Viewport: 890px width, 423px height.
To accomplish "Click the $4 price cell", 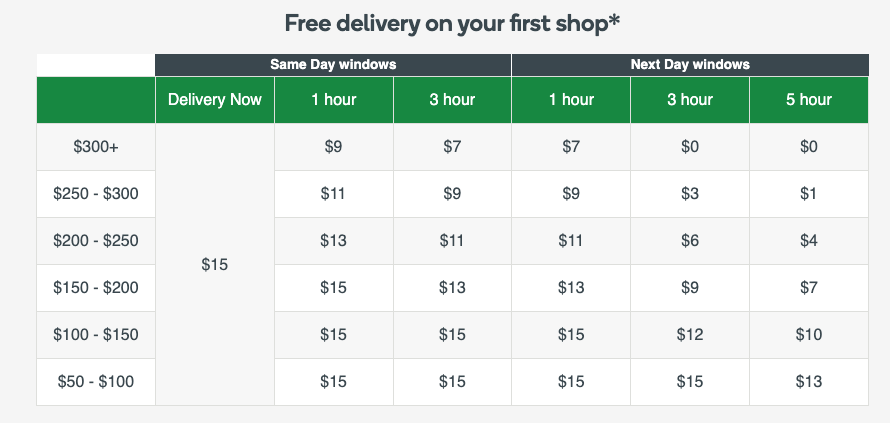I will 809,241.
